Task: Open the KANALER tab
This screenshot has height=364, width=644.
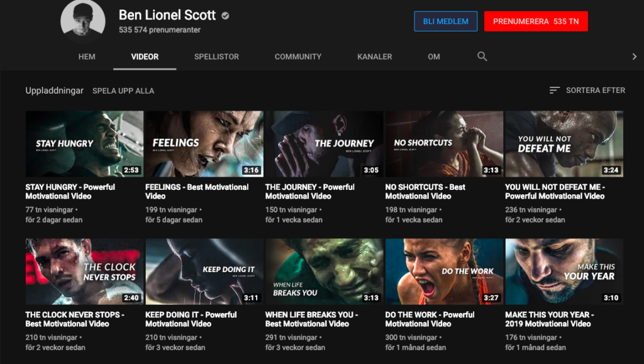Action: click(x=375, y=57)
